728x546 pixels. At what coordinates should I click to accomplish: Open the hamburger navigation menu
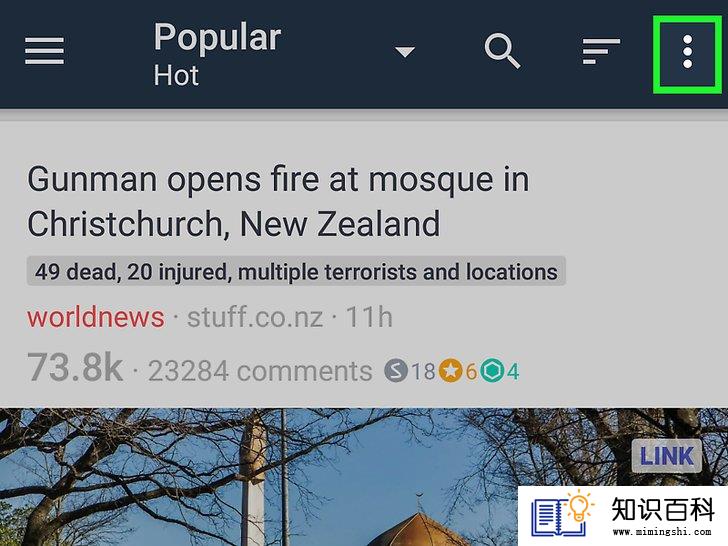44,51
